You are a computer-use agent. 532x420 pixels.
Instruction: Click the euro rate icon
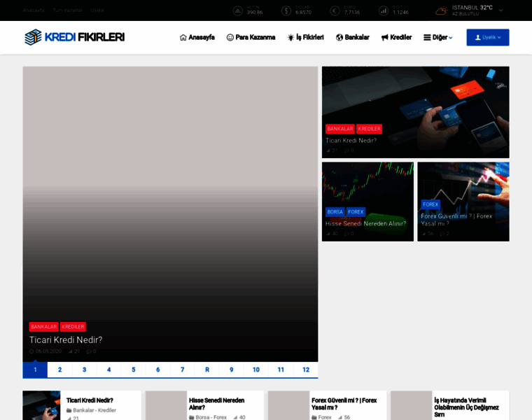[335, 10]
